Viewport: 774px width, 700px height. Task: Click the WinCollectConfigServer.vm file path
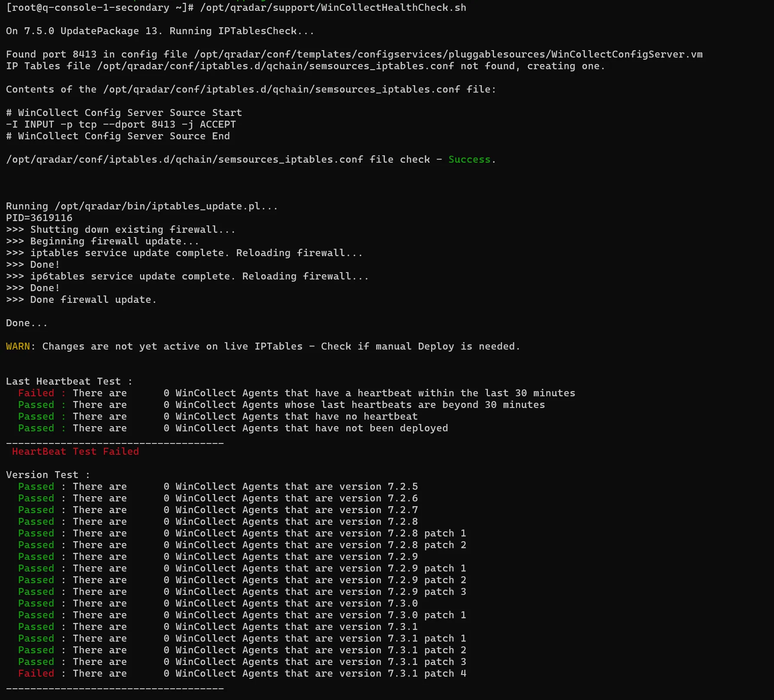pyautogui.click(x=448, y=55)
